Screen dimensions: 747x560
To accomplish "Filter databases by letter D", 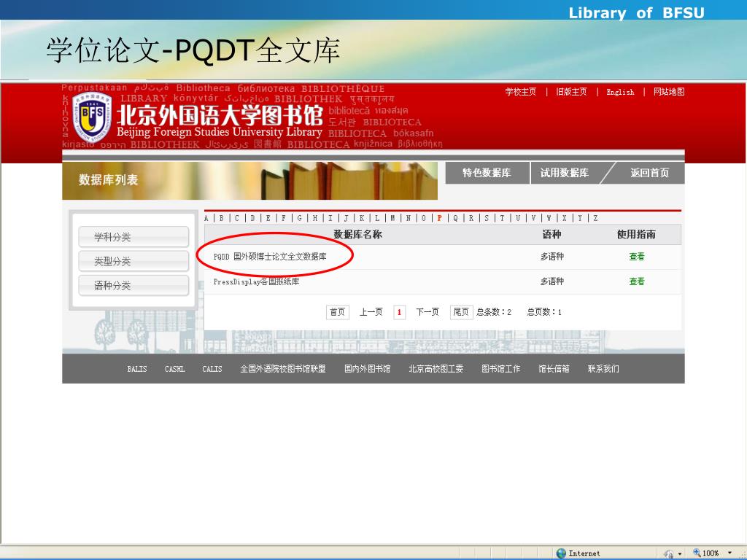I will pos(253,218).
